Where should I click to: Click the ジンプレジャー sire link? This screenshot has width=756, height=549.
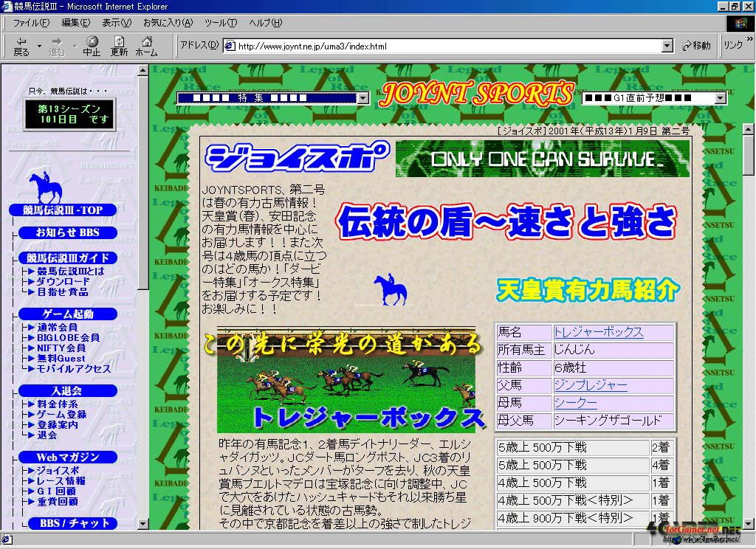pos(591,385)
